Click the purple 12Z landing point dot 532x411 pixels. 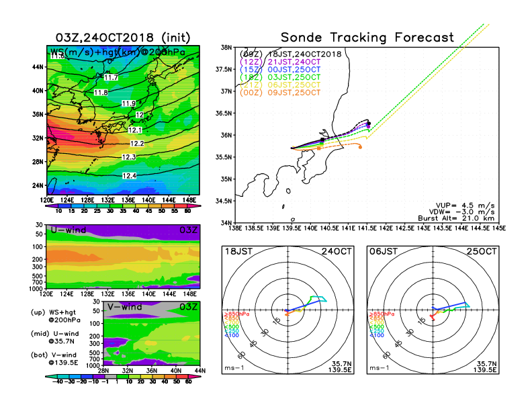coord(368,126)
